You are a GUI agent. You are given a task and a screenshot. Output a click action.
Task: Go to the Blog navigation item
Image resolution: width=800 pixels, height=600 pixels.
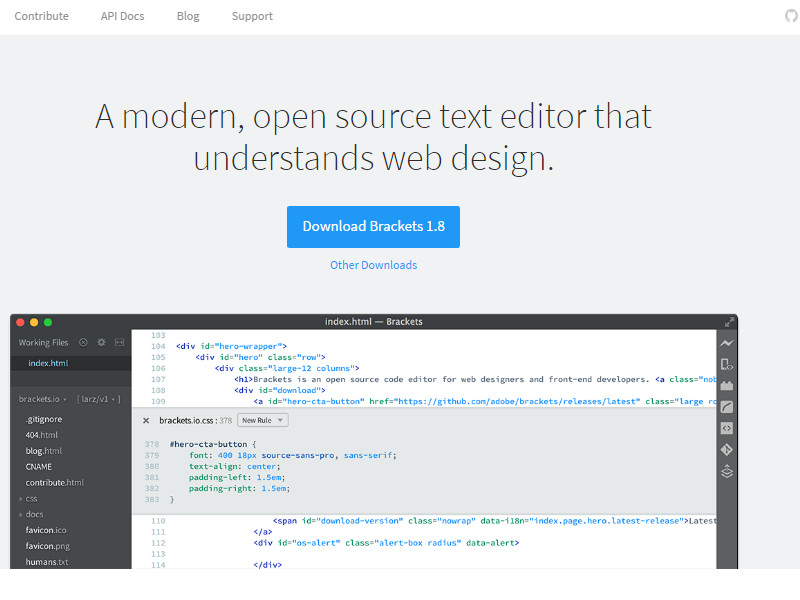[x=188, y=16]
